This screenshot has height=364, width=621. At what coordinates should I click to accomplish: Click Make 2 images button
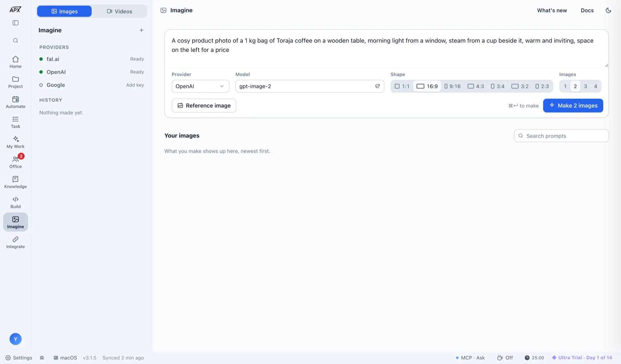[573, 106]
